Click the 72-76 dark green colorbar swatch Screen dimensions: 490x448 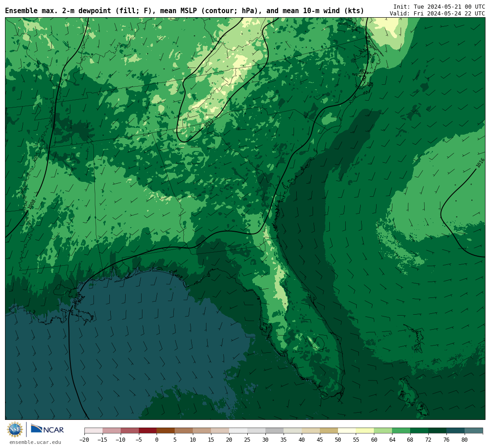coord(437,431)
